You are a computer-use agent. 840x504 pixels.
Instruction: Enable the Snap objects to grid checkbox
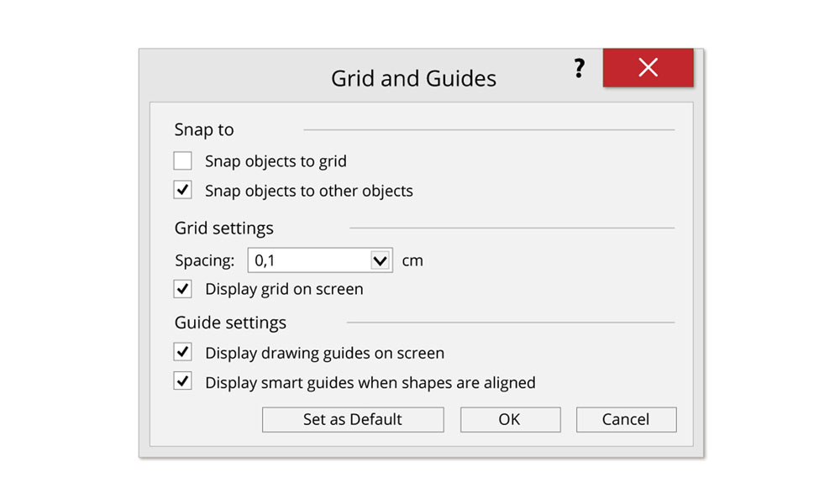[182, 160]
